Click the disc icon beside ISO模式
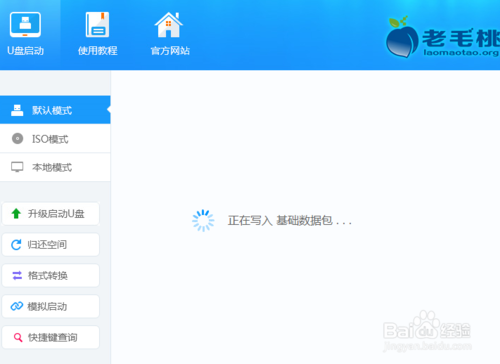 click(17, 138)
